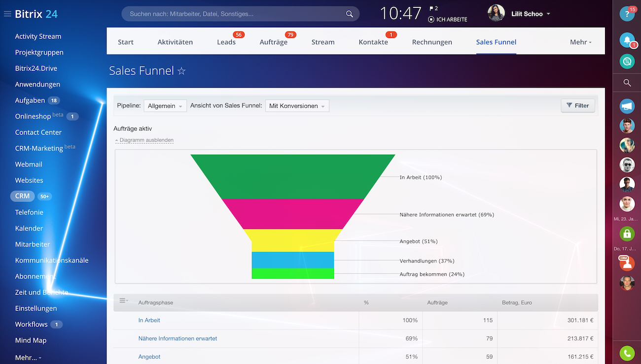Switch to the Aktivitäten tab

coord(175,42)
